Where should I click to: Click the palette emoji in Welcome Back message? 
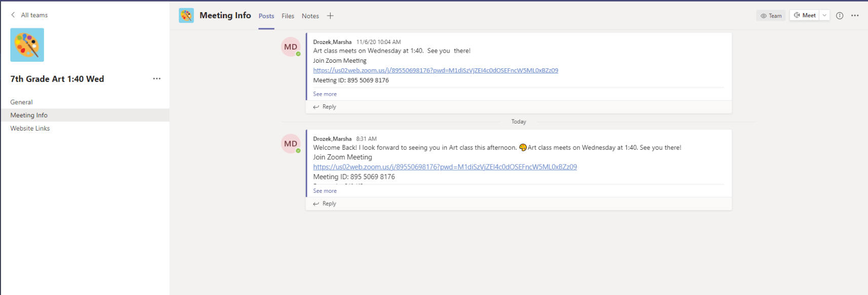coord(523,148)
